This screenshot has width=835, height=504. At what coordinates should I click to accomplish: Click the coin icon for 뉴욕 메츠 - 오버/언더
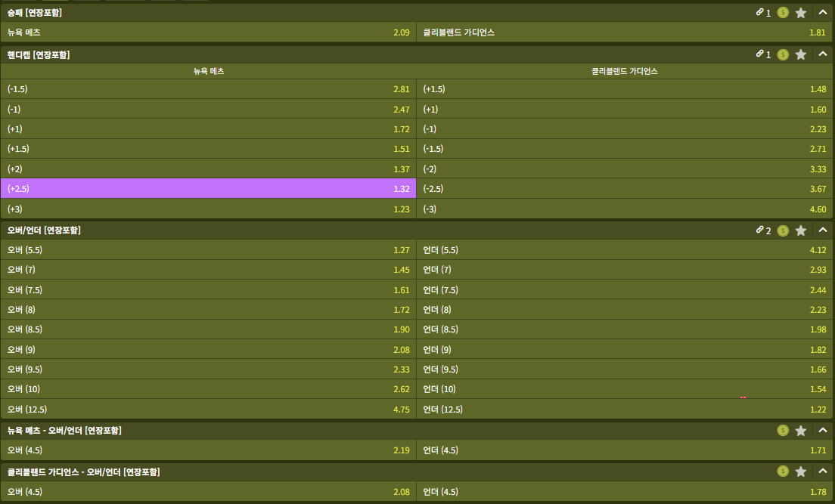point(783,430)
